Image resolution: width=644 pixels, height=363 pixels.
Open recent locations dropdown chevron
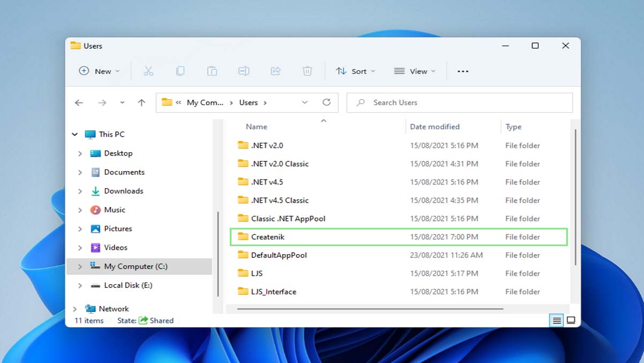click(122, 102)
